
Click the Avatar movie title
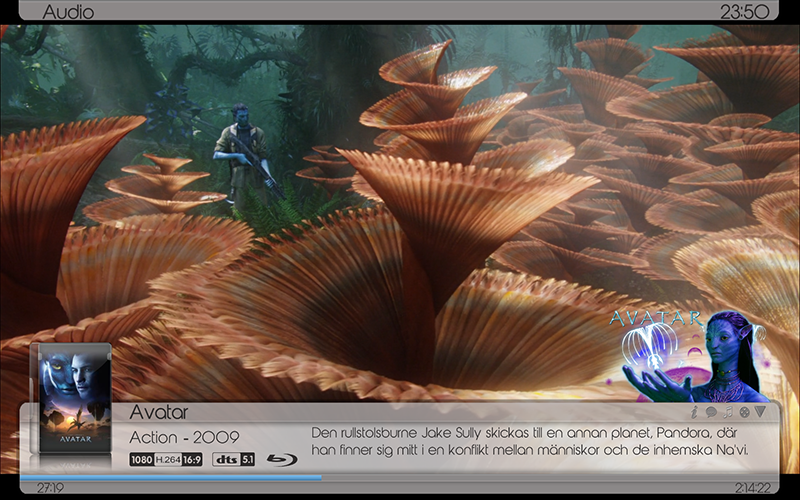click(159, 412)
